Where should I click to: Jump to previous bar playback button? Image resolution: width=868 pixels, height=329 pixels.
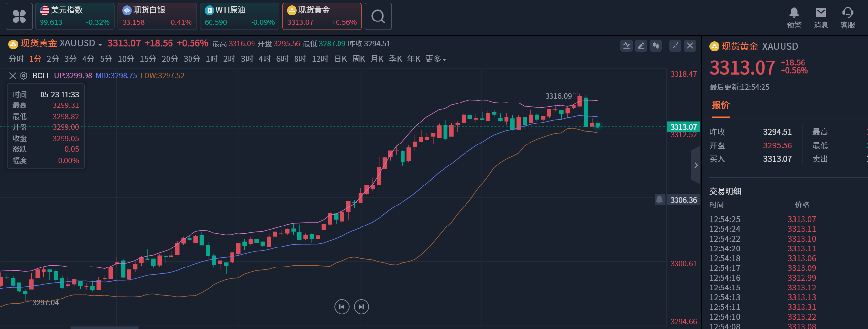click(x=342, y=307)
